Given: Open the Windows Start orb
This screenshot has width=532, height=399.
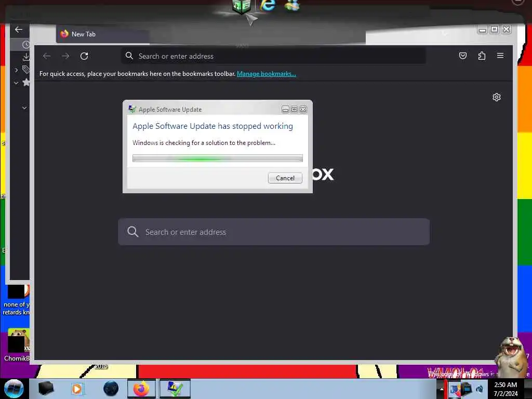Looking at the screenshot, I should [x=14, y=389].
